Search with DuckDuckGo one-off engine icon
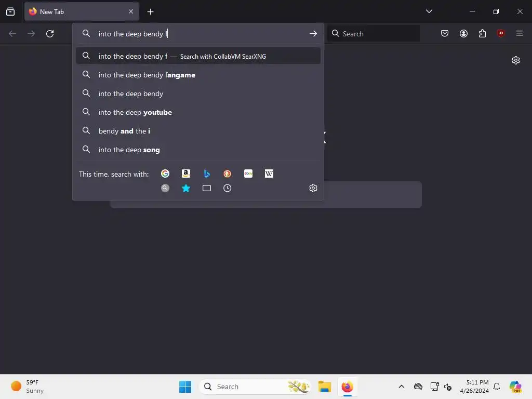The height and width of the screenshot is (399, 532). 228,174
